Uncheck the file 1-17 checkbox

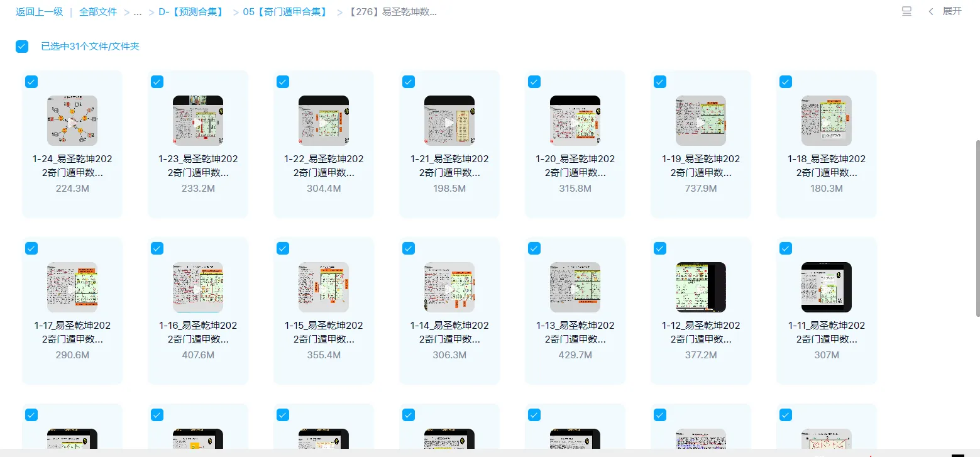tap(31, 248)
